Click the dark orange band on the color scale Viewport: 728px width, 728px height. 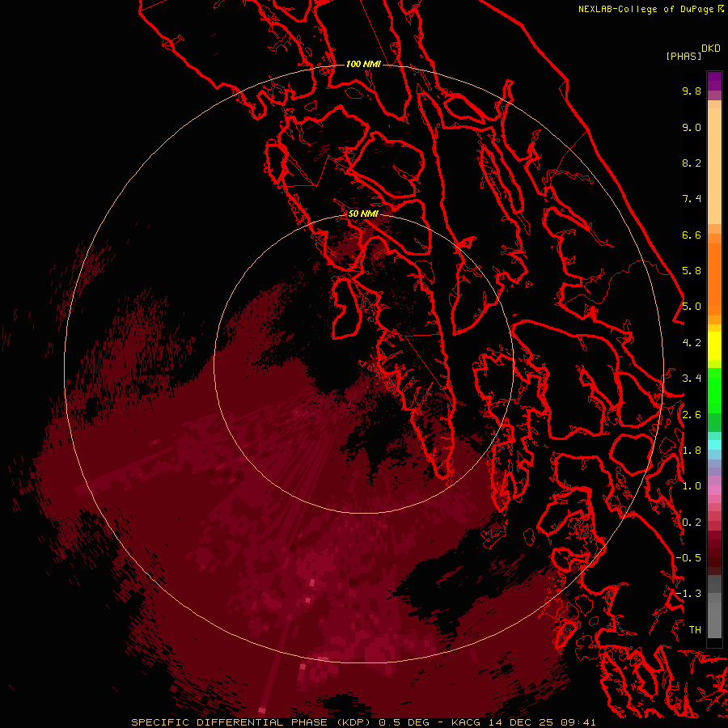[x=714, y=278]
